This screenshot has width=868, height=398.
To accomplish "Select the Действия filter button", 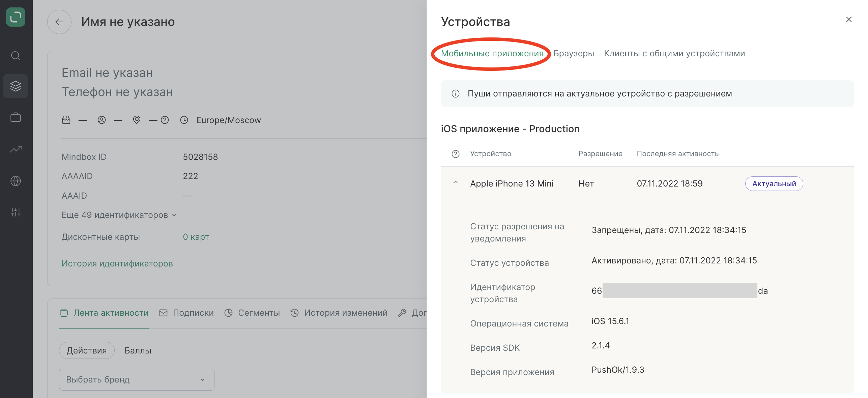I will 87,350.
